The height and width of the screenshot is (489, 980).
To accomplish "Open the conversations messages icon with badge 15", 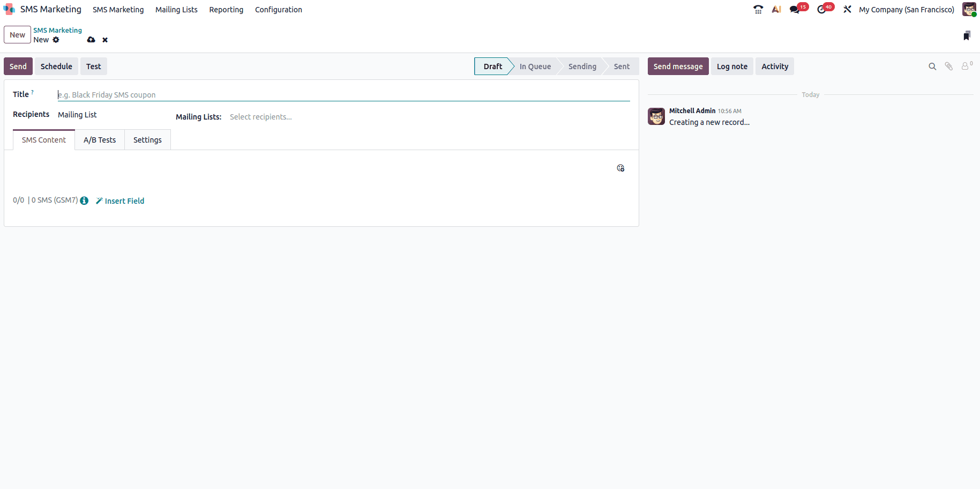I will (795, 9).
